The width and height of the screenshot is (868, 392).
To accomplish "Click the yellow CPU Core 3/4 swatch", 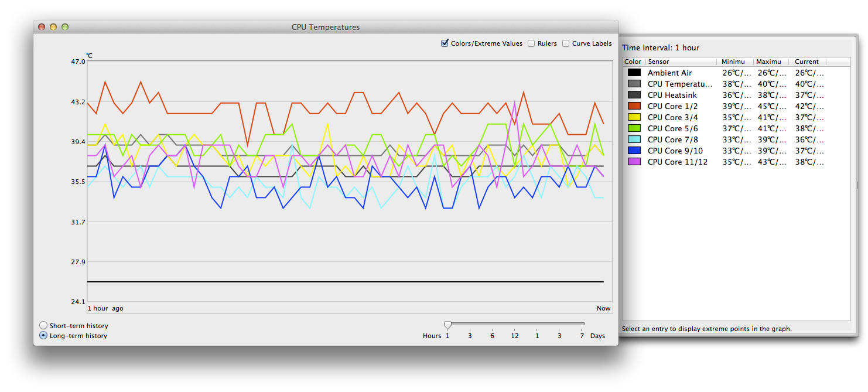I will pyautogui.click(x=634, y=117).
